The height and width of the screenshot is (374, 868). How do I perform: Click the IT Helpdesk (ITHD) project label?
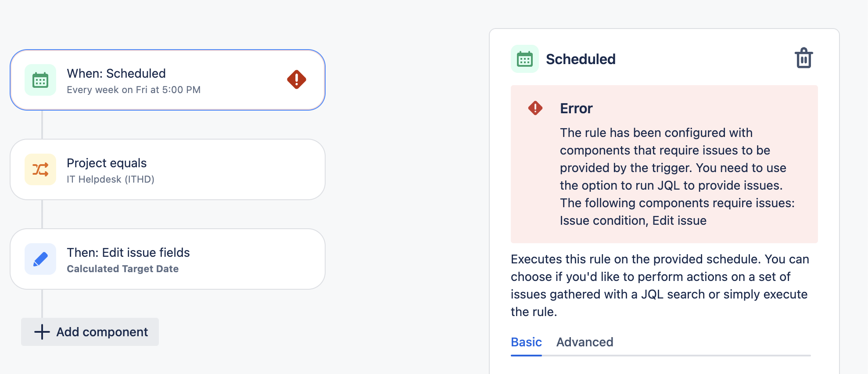click(111, 179)
